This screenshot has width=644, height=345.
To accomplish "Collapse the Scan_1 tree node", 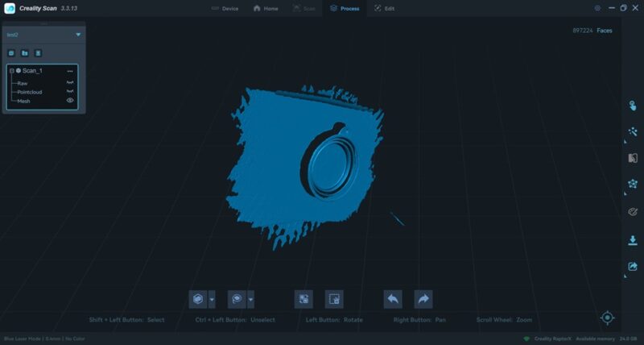I will click(11, 71).
